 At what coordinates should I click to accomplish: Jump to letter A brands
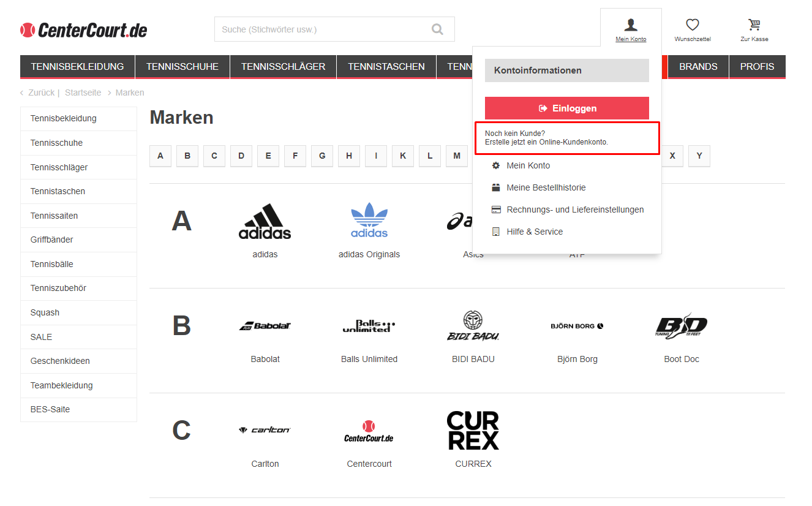[x=160, y=156]
